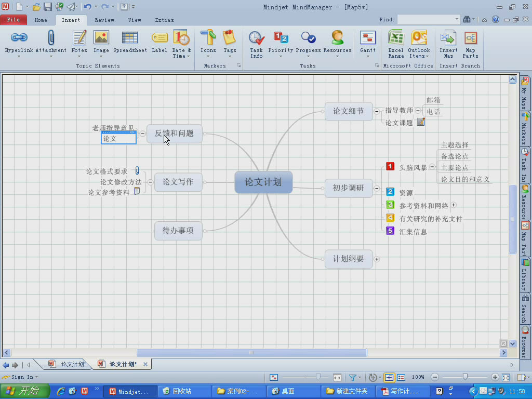Open the File menu
The height and width of the screenshot is (399, 532).
point(13,20)
